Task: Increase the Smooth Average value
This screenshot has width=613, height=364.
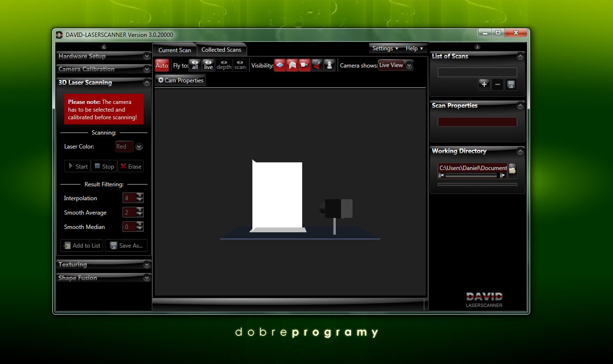Action: (140, 210)
